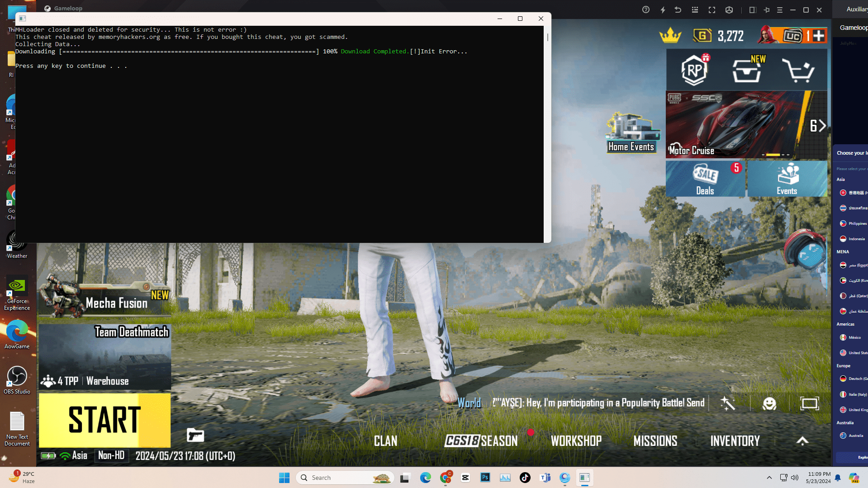Screen dimensions: 868x488
Task: Open TikTok from the taskbar
Action: [525, 478]
